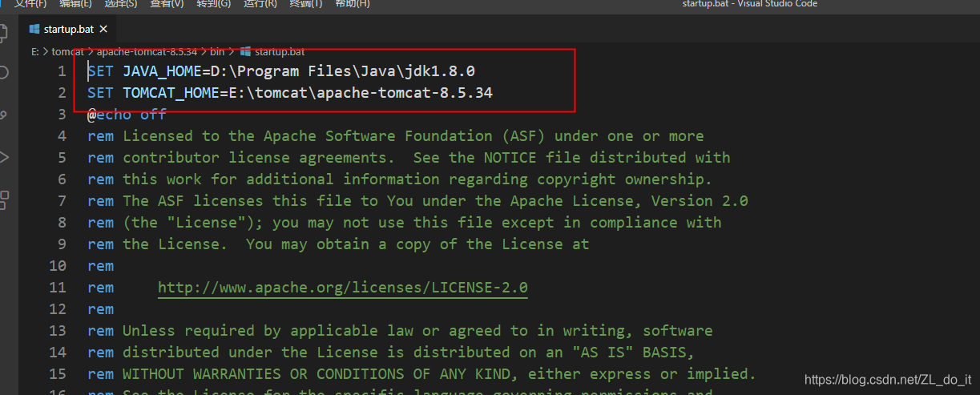Expand the tomcat breadcrumb folder

(x=67, y=51)
